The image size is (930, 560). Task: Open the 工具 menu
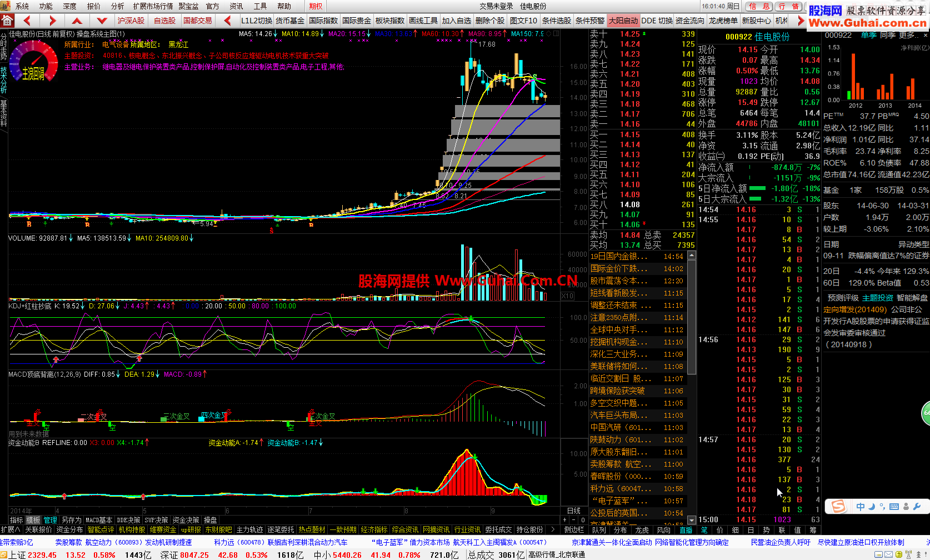pos(260,6)
